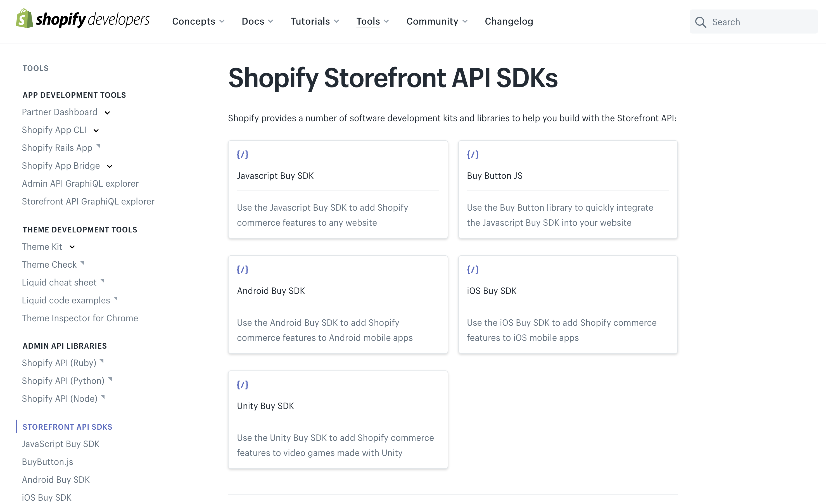The height and width of the screenshot is (504, 826).
Task: Click the code icon on the Buy Button JS card
Action: coord(473,154)
